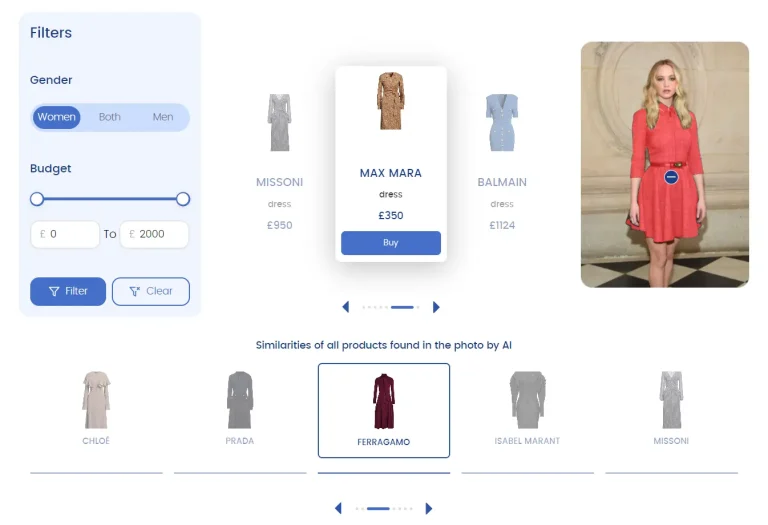Open the Prada similarity item
This screenshot has height=525, width=768.
pos(240,408)
